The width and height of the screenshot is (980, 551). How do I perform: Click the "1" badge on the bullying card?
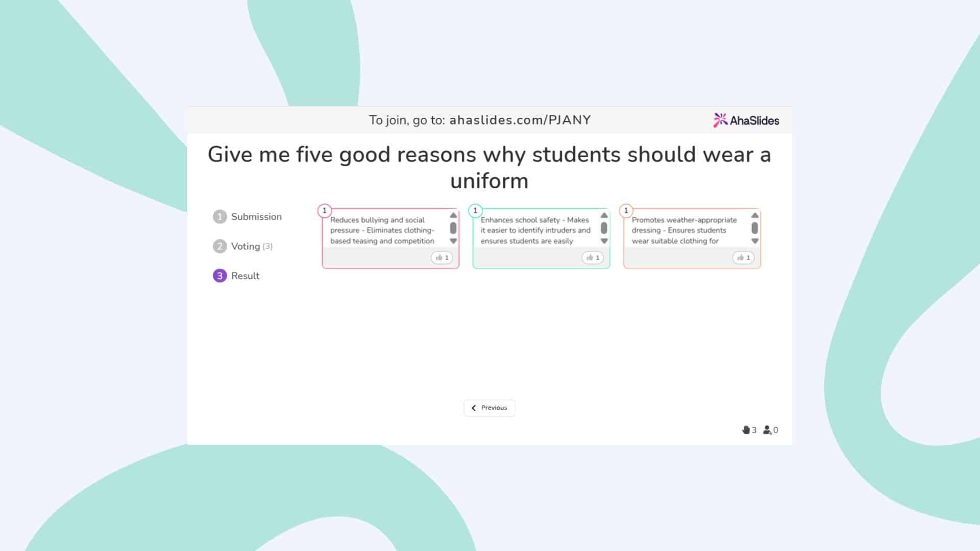(x=325, y=210)
